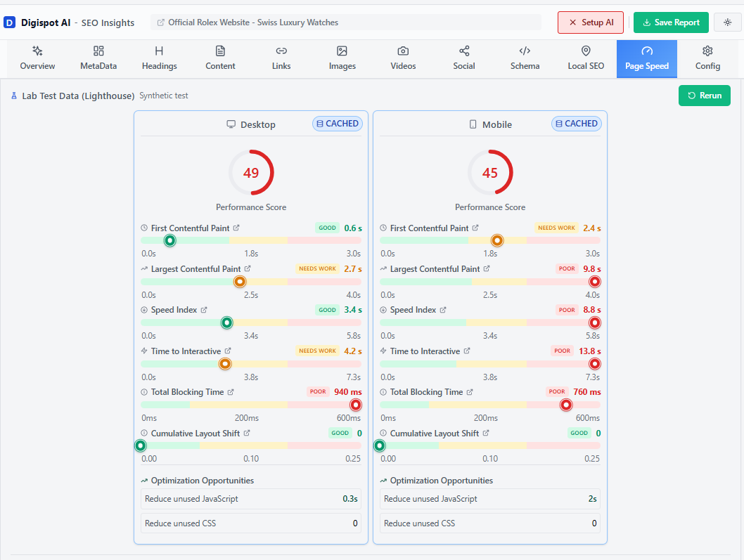The height and width of the screenshot is (560, 744).
Task: Click the Headings H icon
Action: [x=159, y=52]
